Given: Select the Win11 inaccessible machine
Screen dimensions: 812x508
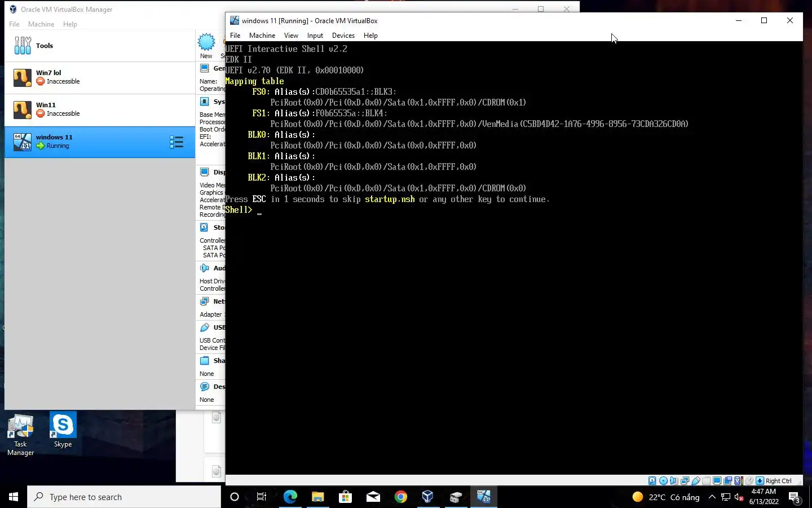Looking at the screenshot, I should [x=100, y=110].
